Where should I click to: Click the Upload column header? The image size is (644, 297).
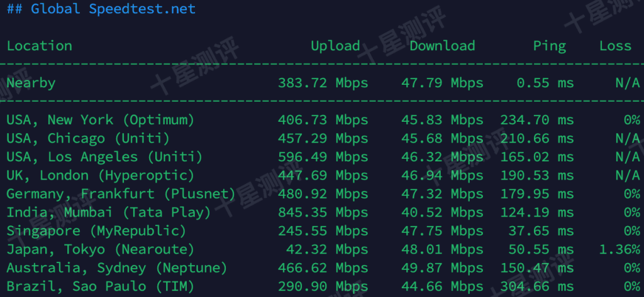tap(335, 46)
